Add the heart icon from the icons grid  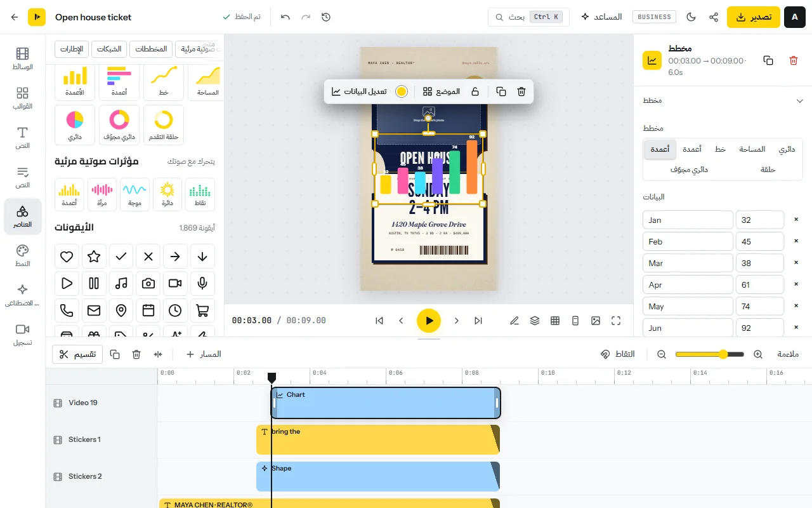[67, 257]
